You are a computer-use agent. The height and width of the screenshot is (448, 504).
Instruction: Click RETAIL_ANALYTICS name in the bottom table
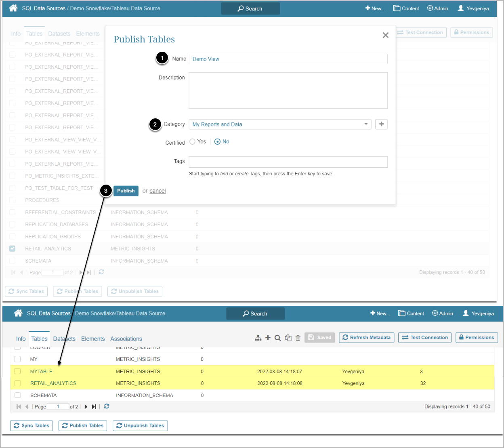pyautogui.click(x=53, y=383)
